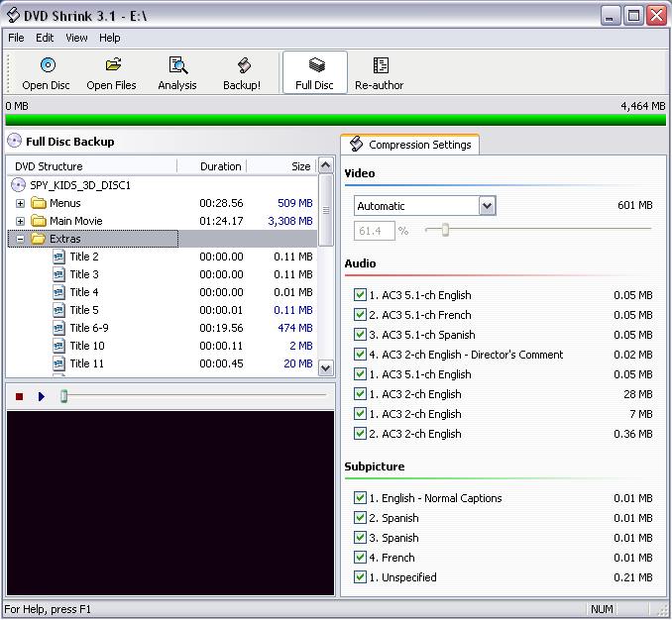This screenshot has width=672, height=620.
Task: Click the Menus duration 00:28.56
Action: (221, 203)
